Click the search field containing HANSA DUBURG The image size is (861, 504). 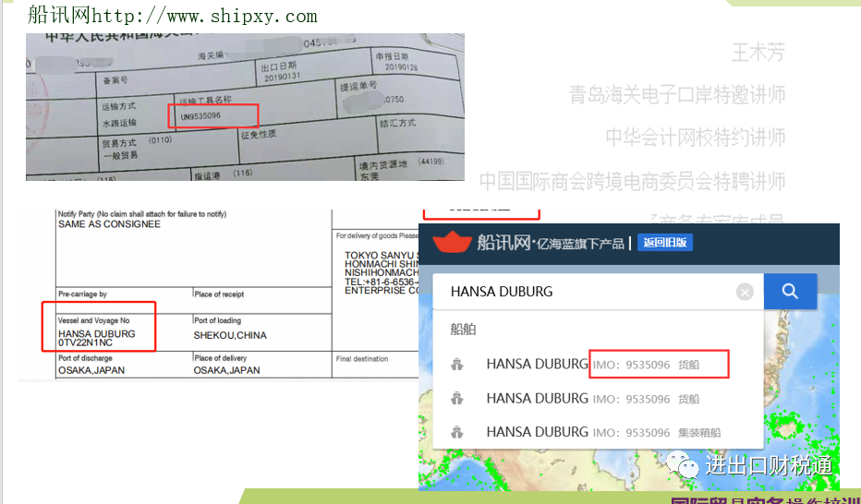coord(598,292)
